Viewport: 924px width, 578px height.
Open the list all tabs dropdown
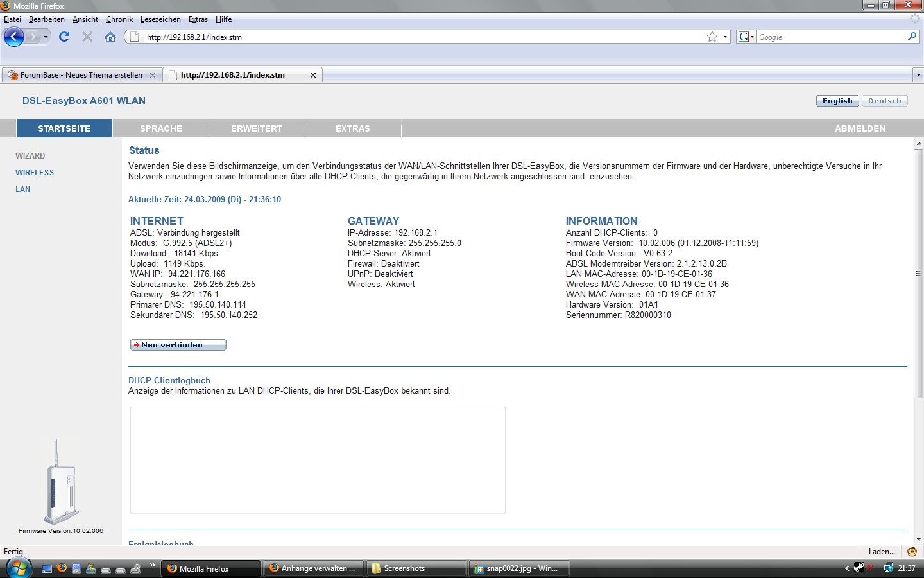pyautogui.click(x=918, y=75)
